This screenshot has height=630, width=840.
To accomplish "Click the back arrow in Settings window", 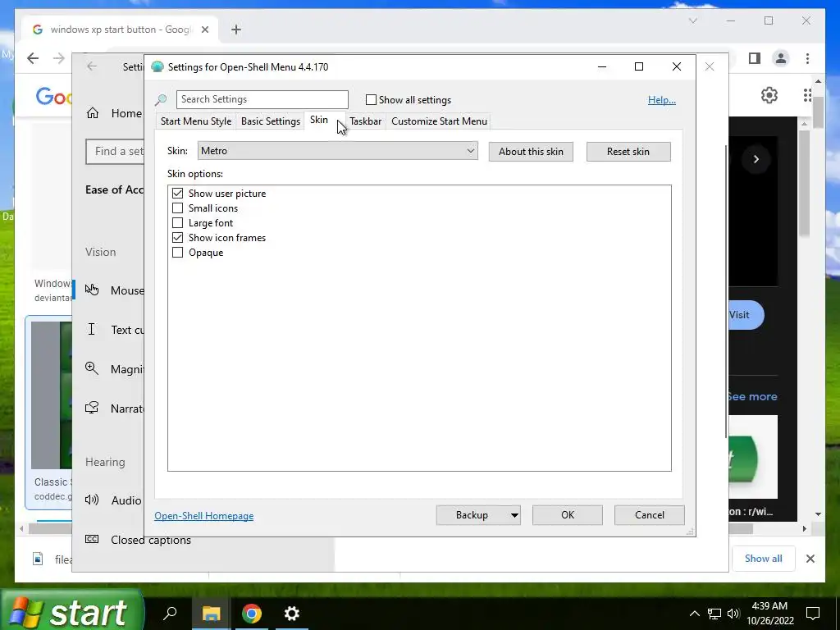I will (92, 66).
